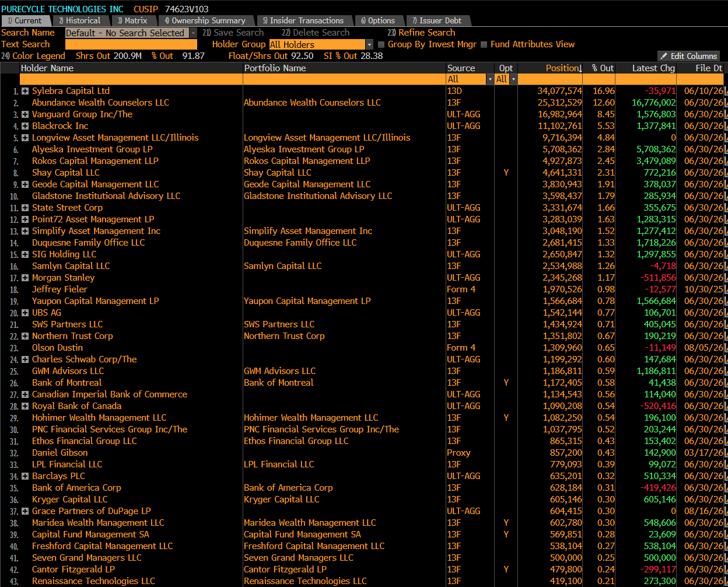Viewport: 728px width, 587px height.
Task: Click the Refine Search button
Action: tap(421, 33)
